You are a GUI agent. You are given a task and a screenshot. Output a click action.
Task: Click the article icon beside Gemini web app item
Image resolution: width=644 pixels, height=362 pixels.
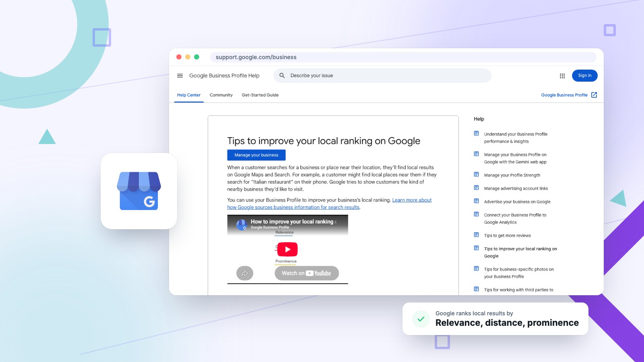tap(476, 154)
